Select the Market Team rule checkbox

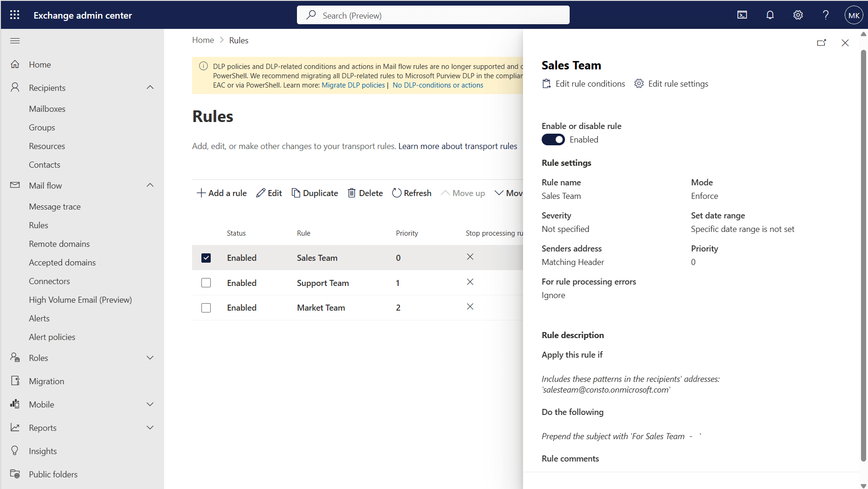(x=206, y=308)
